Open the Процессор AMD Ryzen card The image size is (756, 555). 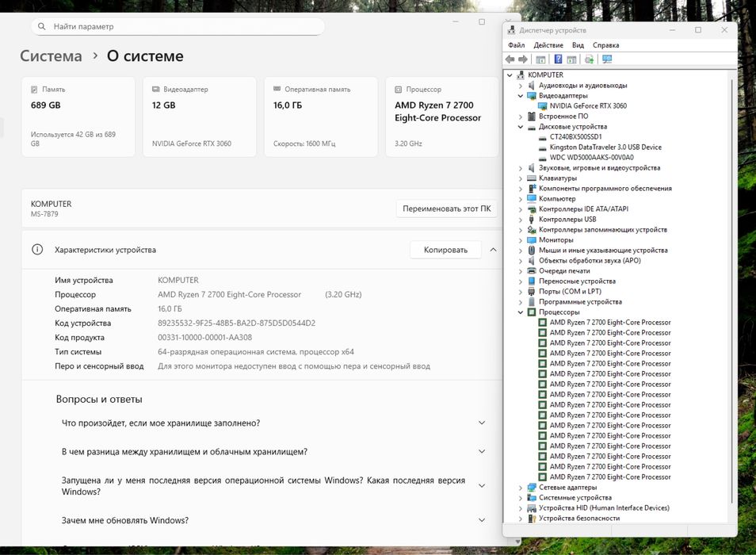[442, 117]
